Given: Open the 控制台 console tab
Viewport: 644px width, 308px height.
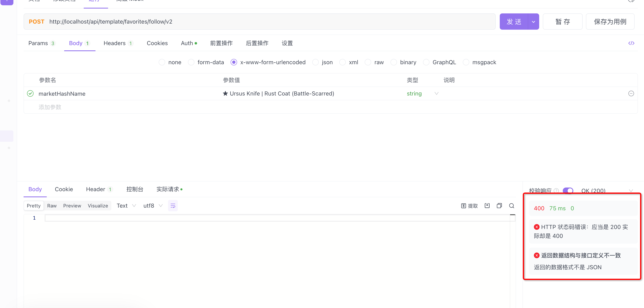Looking at the screenshot, I should coord(135,189).
